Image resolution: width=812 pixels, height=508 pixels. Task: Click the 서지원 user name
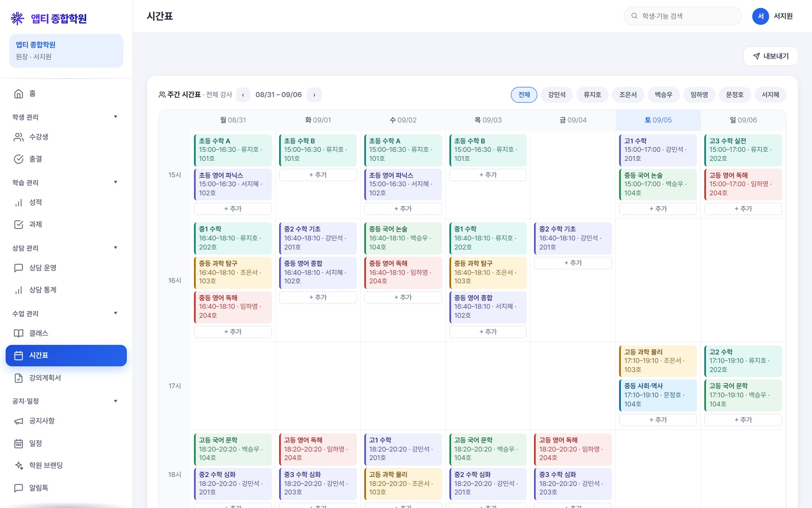(783, 16)
